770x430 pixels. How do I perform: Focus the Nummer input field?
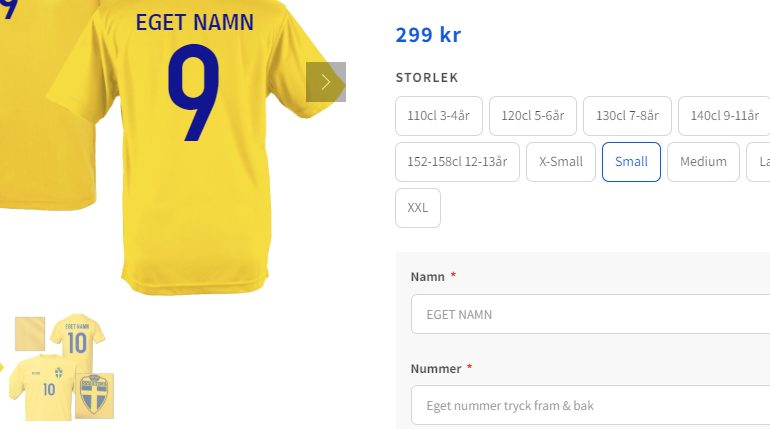(590, 405)
